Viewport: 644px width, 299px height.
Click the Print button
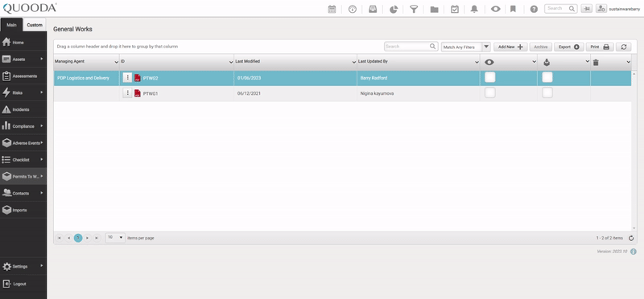tap(600, 47)
